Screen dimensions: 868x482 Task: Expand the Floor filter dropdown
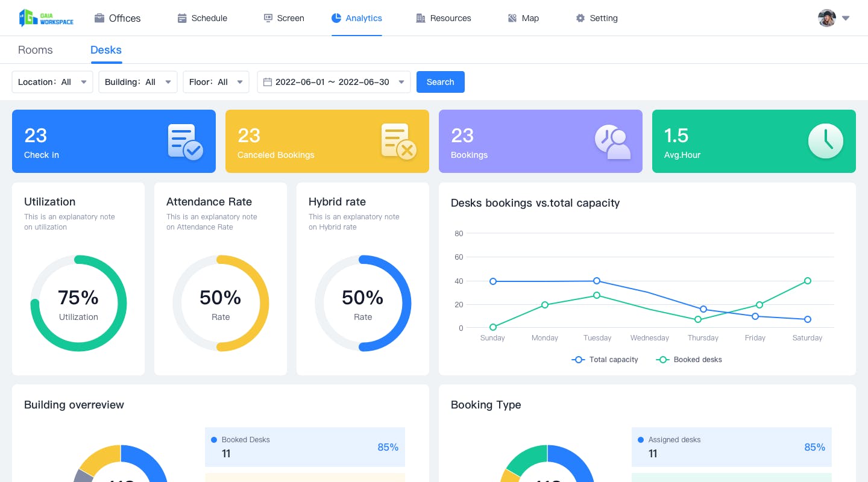coord(216,82)
